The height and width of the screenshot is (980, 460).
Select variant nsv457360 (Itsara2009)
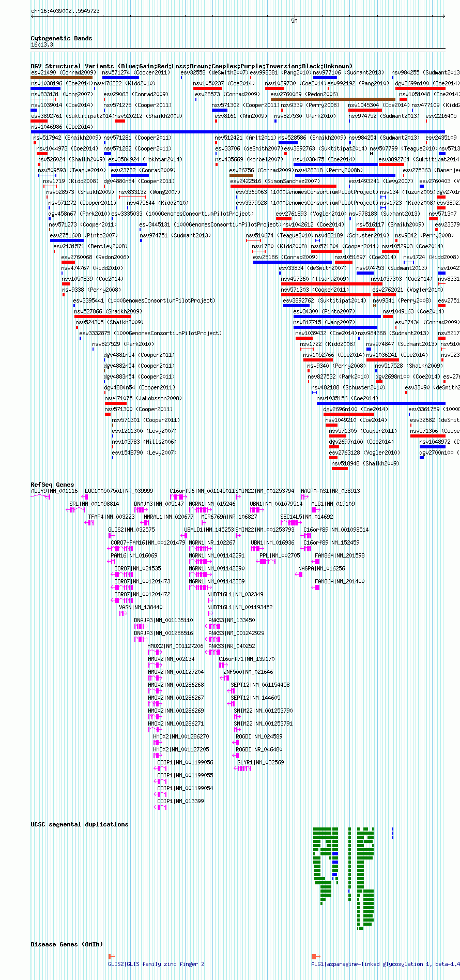315,279
